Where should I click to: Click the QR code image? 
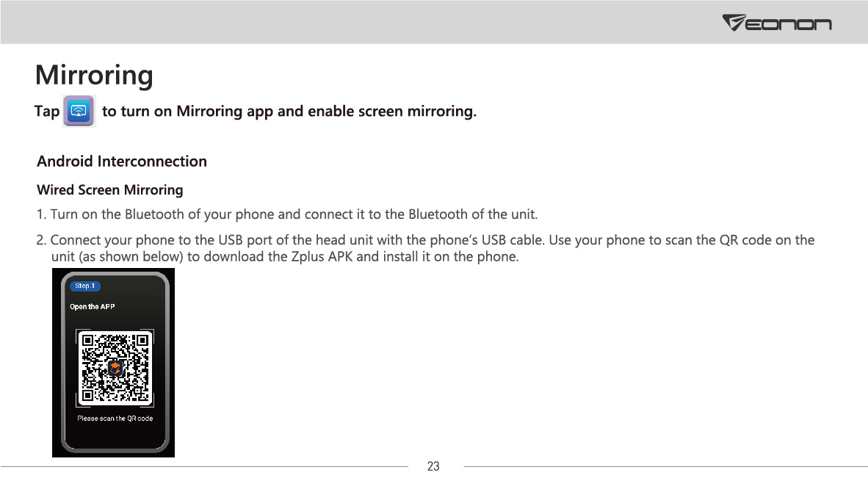(x=115, y=368)
